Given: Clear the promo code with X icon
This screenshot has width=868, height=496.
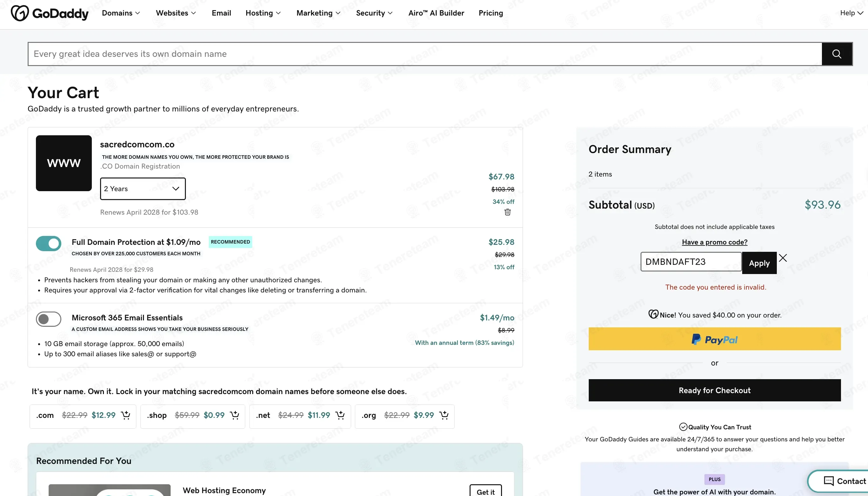Looking at the screenshot, I should [783, 258].
